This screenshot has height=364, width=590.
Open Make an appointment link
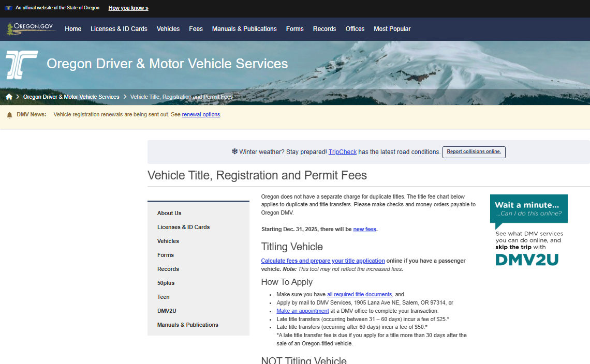pos(303,311)
